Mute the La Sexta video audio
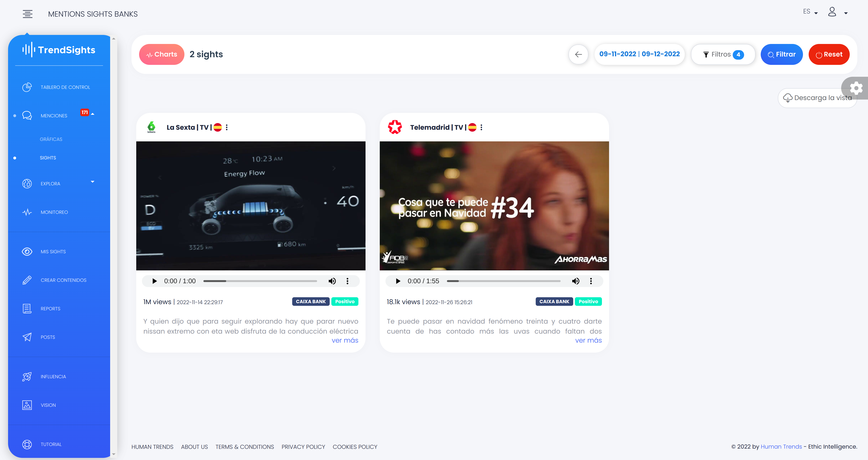Image resolution: width=868 pixels, height=460 pixels. point(332,281)
